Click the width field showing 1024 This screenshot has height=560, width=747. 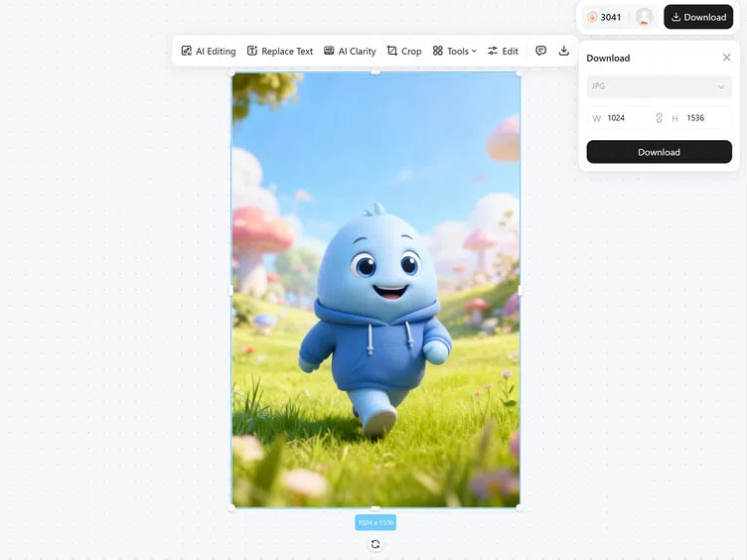620,118
